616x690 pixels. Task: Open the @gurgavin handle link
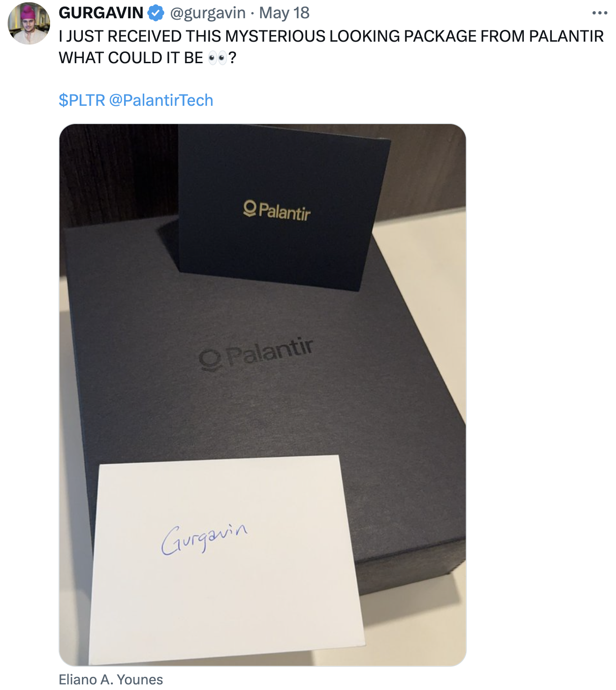pos(207,13)
